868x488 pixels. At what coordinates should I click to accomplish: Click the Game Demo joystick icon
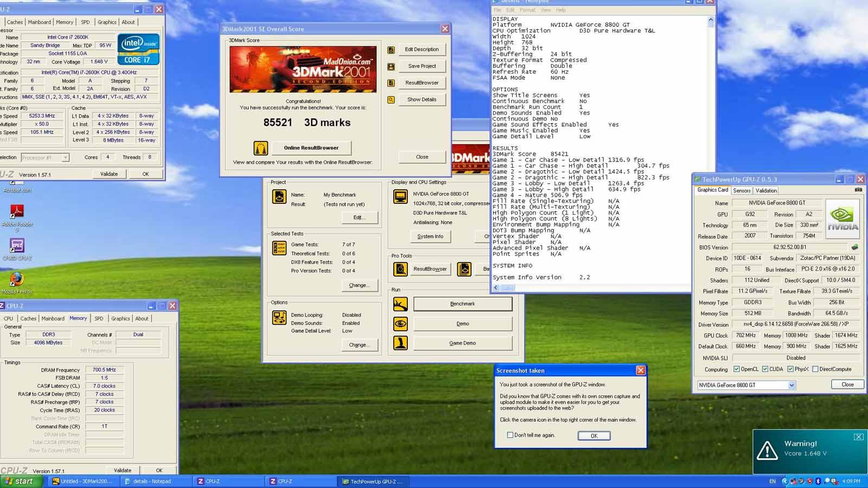pyautogui.click(x=400, y=343)
